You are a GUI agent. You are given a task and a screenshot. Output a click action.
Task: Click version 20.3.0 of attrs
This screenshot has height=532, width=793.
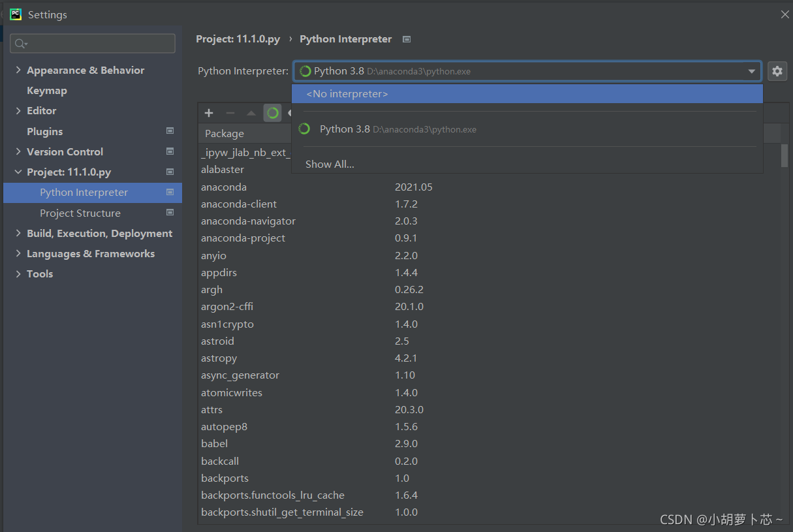409,410
